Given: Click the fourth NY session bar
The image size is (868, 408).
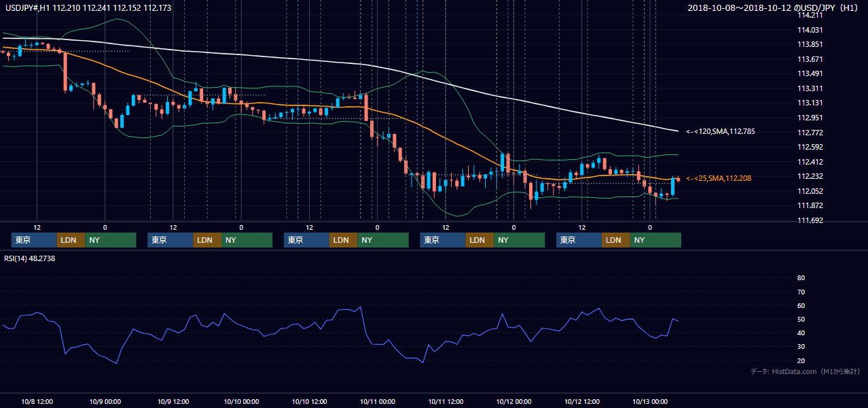Looking at the screenshot, I should point(519,240).
